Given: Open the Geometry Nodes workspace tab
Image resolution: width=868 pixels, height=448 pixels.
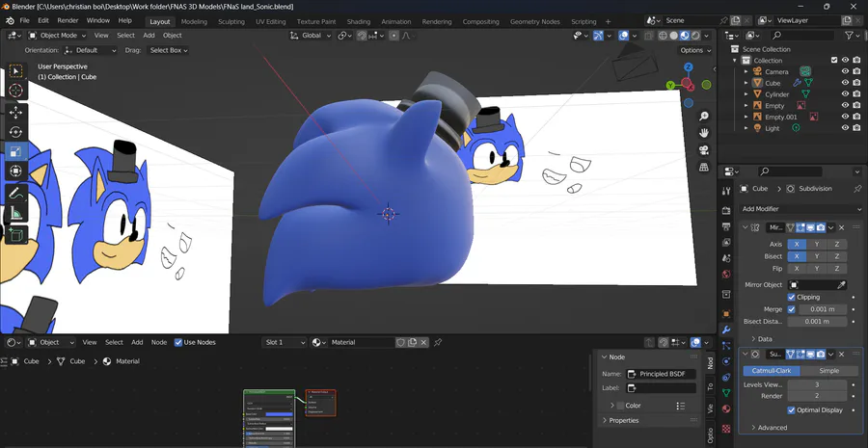Looking at the screenshot, I should click(534, 21).
